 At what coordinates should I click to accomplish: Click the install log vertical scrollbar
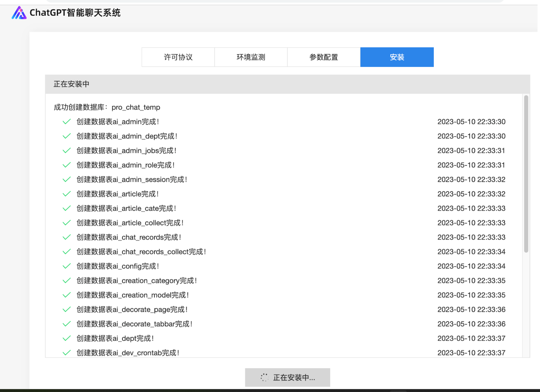point(526,175)
